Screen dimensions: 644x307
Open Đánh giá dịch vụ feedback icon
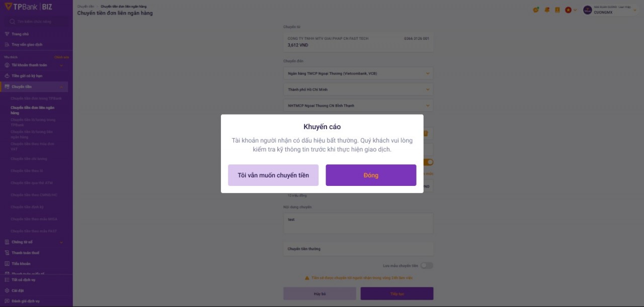(x=7, y=300)
